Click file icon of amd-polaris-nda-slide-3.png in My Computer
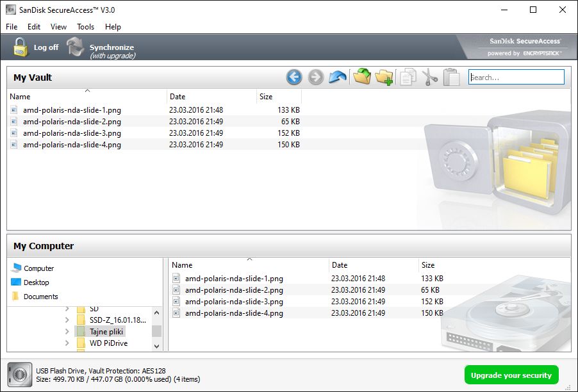 coord(176,301)
